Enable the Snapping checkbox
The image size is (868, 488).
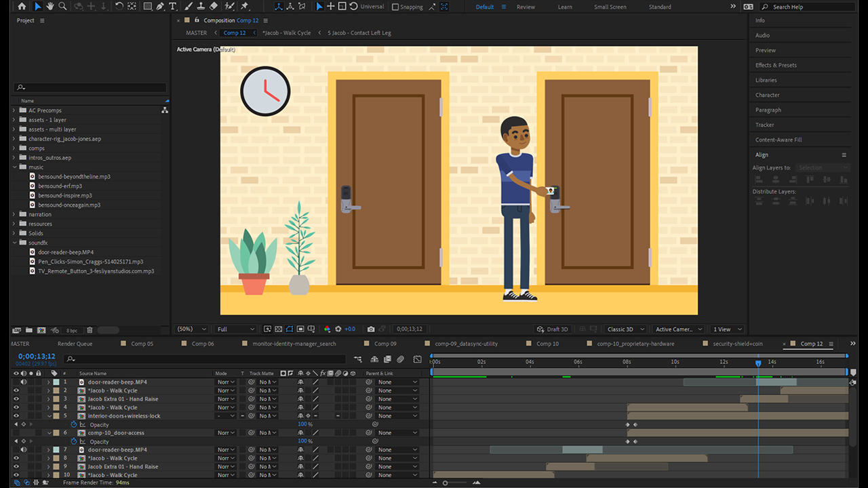point(396,7)
